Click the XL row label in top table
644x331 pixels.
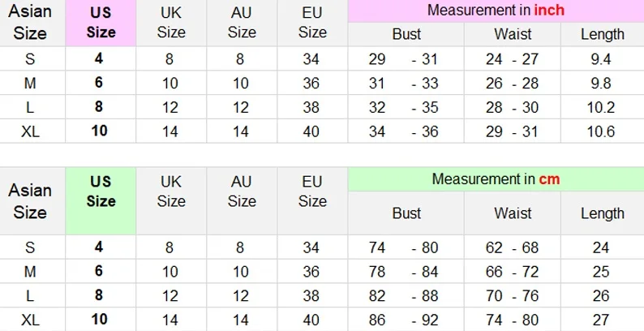(x=30, y=131)
